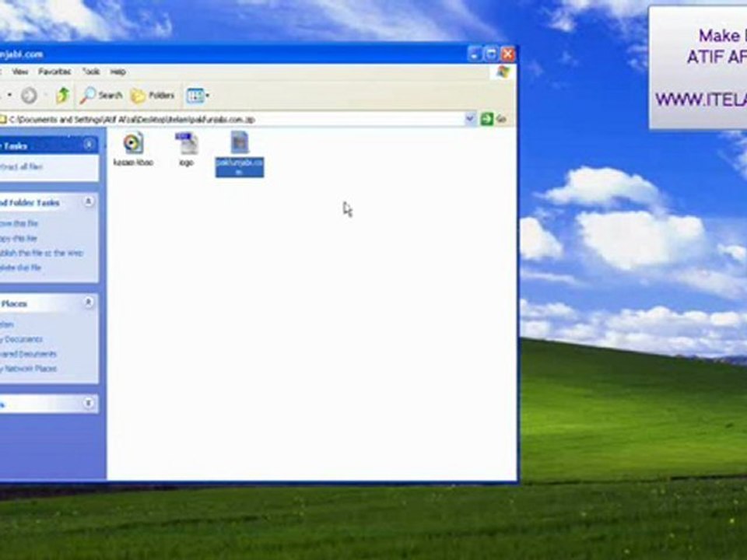
Task: Click Move this file link
Action: [x=19, y=223]
